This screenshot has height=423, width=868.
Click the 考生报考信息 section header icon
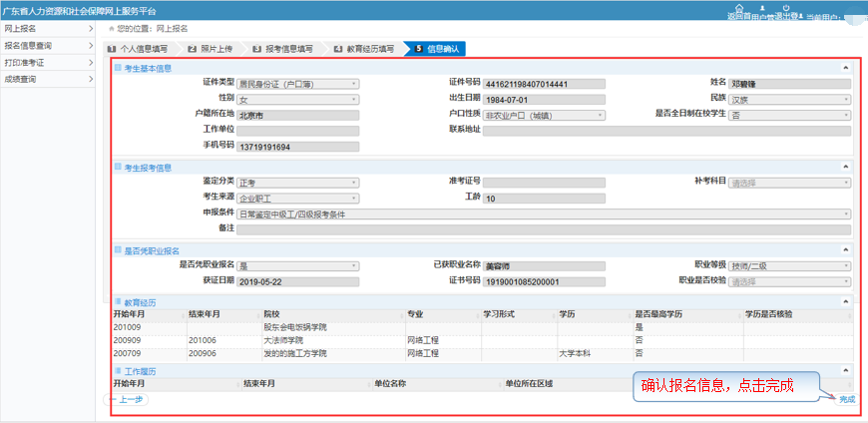118,167
